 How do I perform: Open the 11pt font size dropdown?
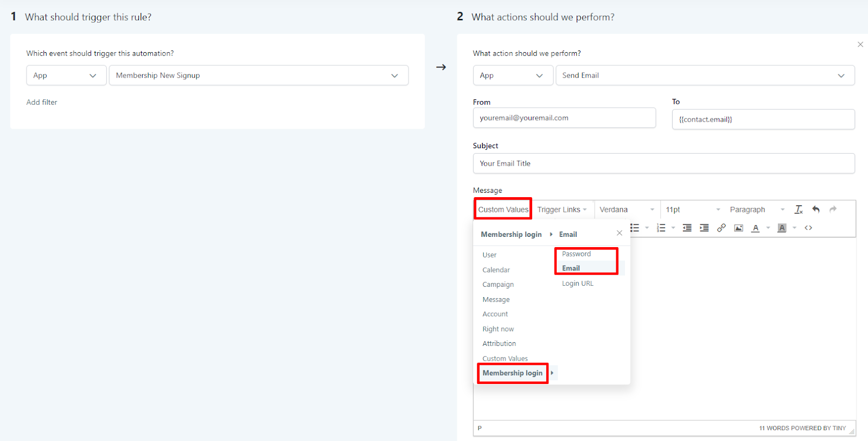coord(692,210)
